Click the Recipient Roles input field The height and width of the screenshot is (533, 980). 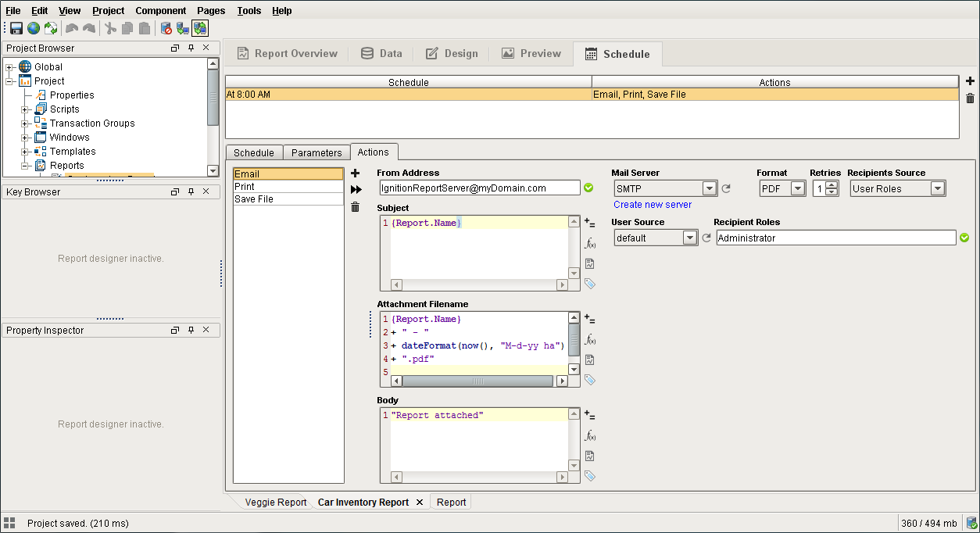[835, 238]
